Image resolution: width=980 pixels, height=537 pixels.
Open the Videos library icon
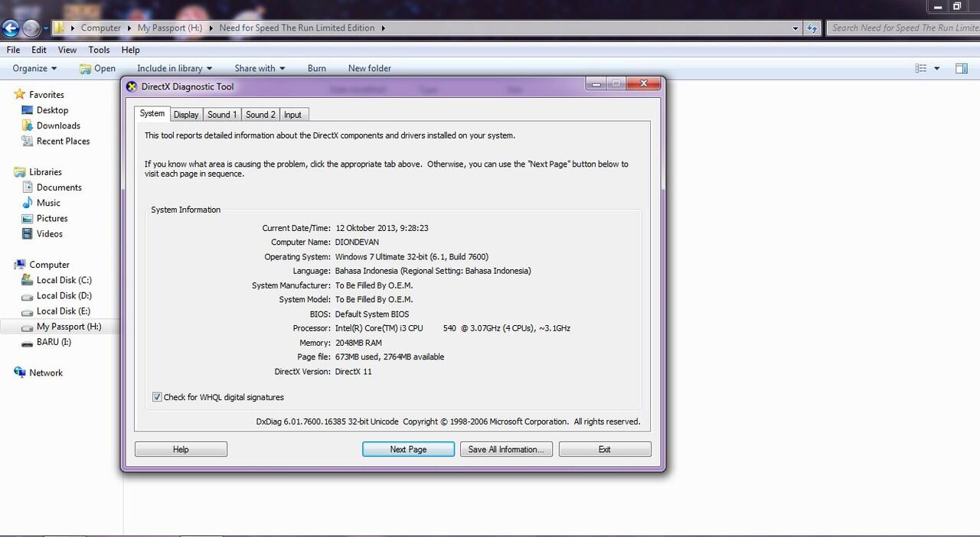click(28, 233)
